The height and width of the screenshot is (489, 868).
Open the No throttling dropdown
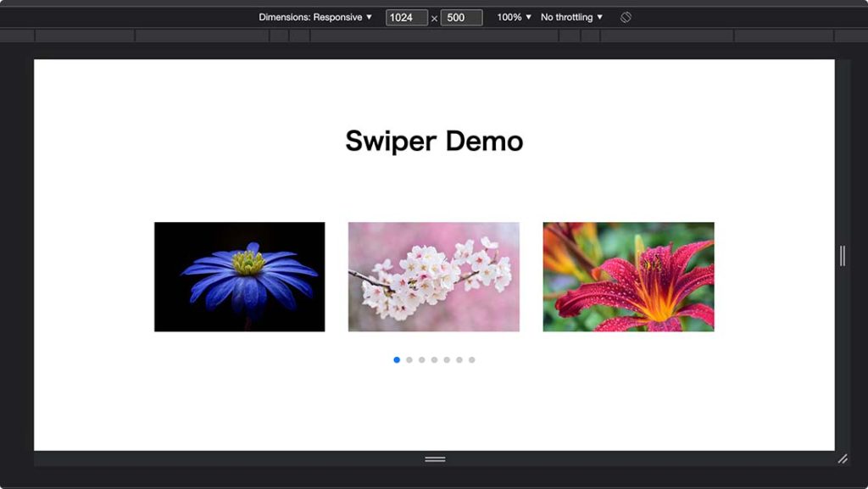tap(570, 16)
